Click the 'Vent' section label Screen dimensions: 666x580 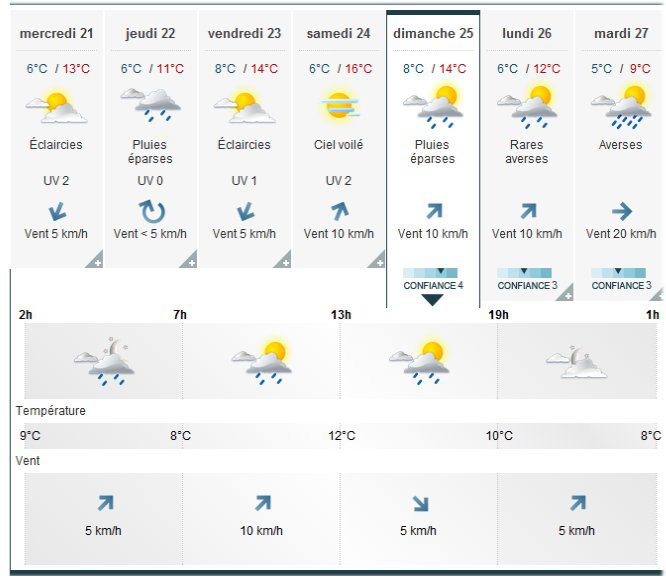[28, 461]
